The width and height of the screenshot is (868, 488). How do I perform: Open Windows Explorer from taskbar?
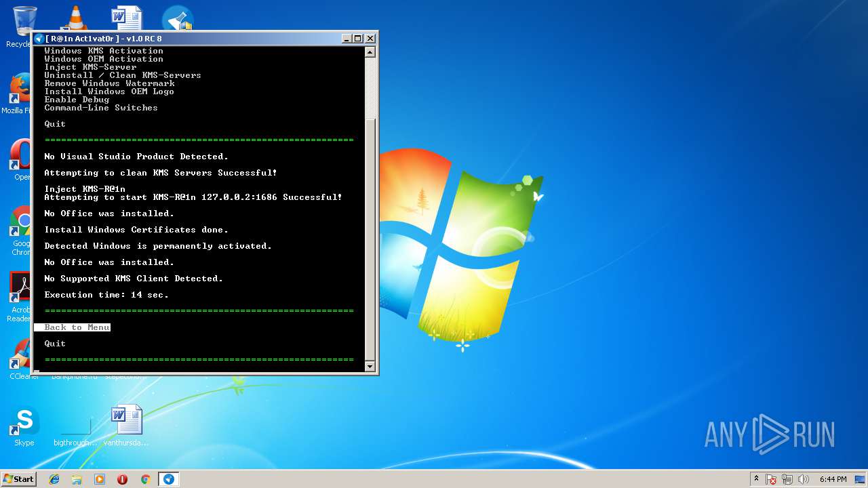point(77,479)
